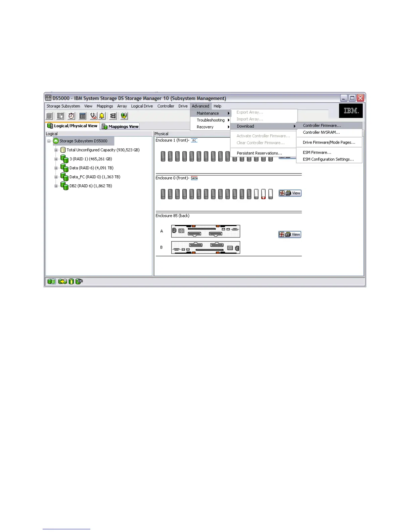Open the Help menu
The image size is (411, 532).
click(x=218, y=106)
